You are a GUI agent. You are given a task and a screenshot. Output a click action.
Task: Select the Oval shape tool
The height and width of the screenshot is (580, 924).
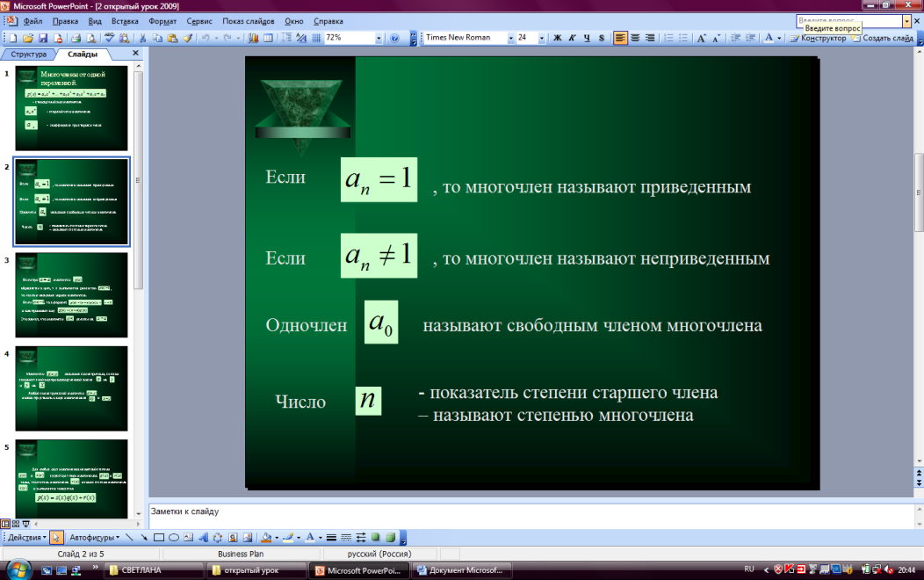click(x=173, y=538)
